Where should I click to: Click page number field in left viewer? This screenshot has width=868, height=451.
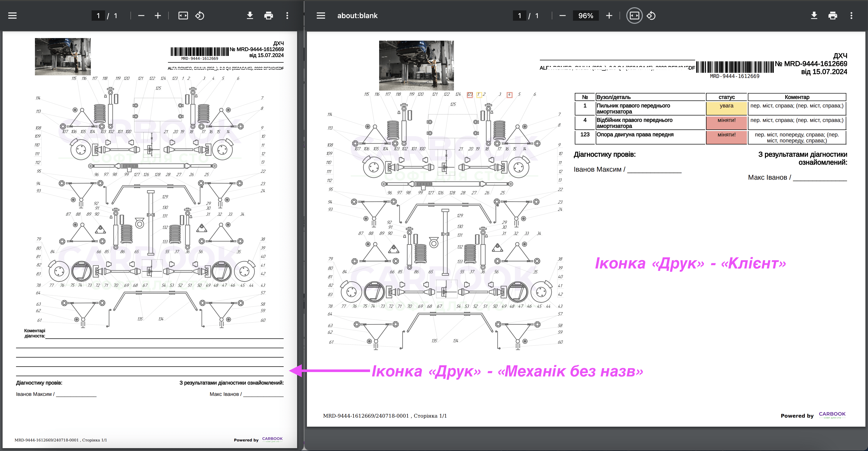[x=98, y=16]
